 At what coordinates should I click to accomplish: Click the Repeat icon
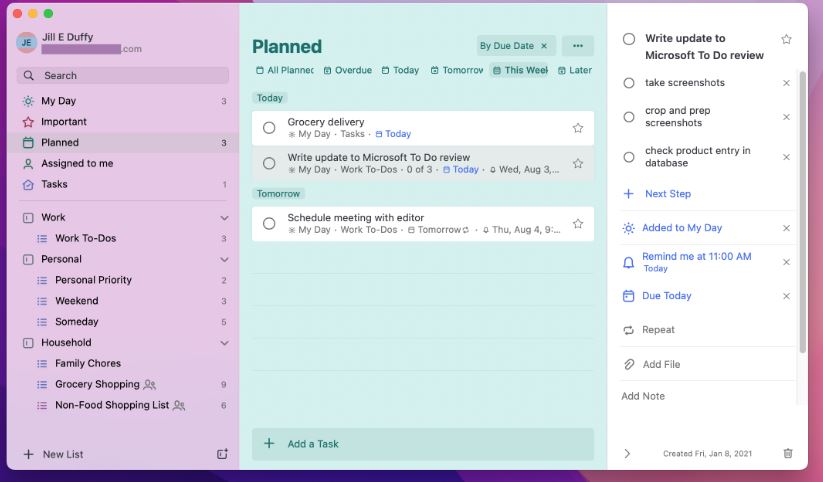pos(628,330)
